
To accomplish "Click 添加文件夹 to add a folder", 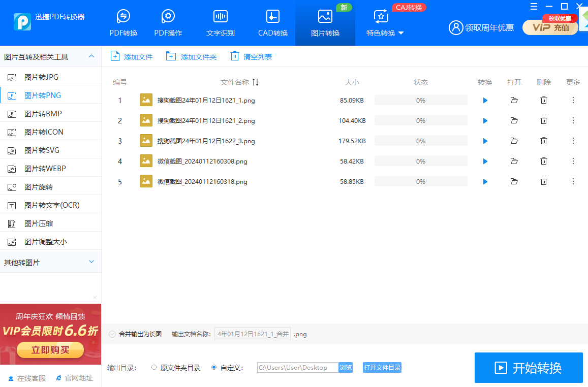I will tap(191, 56).
